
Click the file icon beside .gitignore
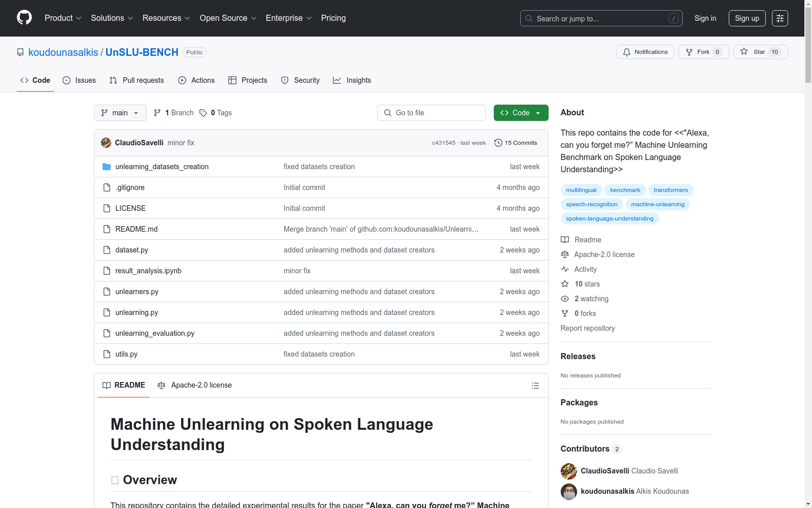107,187
